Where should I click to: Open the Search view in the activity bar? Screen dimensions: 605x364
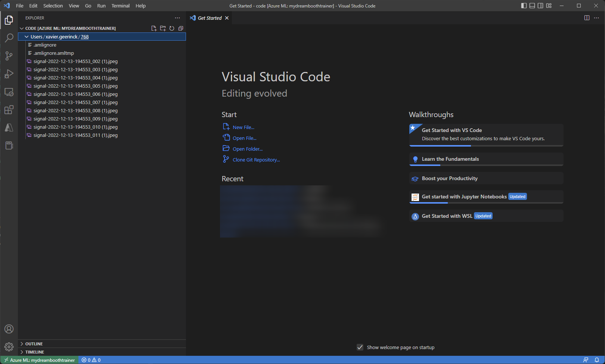(9, 38)
